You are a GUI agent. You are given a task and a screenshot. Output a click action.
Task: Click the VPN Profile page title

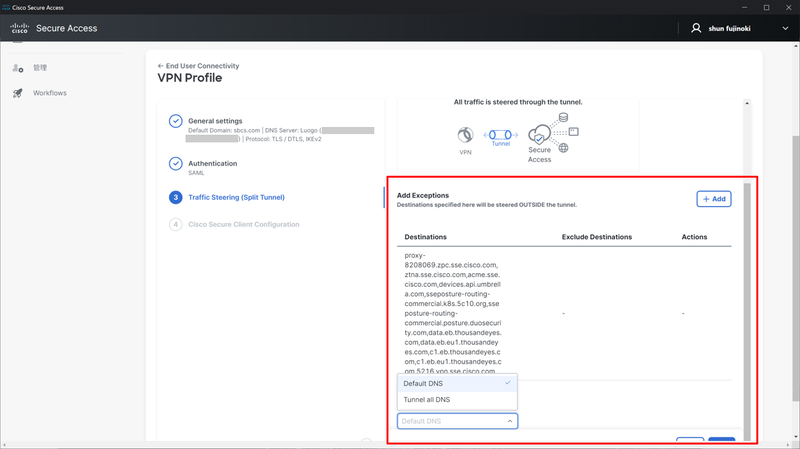point(190,78)
